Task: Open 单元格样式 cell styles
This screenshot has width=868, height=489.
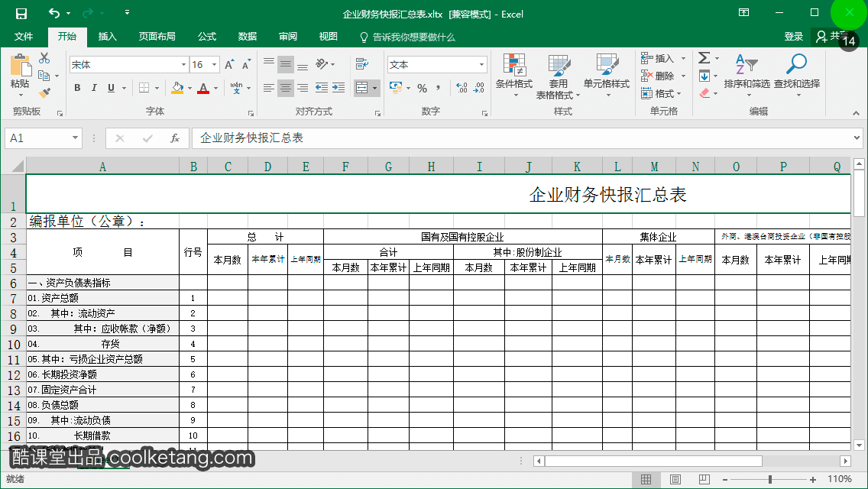Action: (607, 76)
